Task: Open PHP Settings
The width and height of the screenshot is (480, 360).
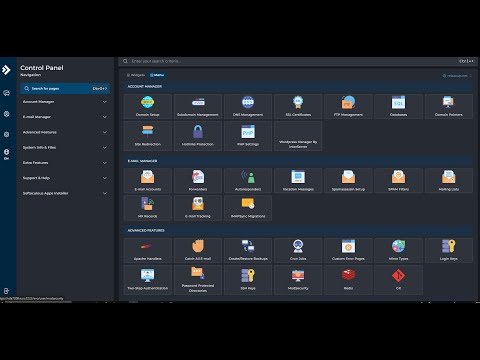Action: pyautogui.click(x=248, y=136)
